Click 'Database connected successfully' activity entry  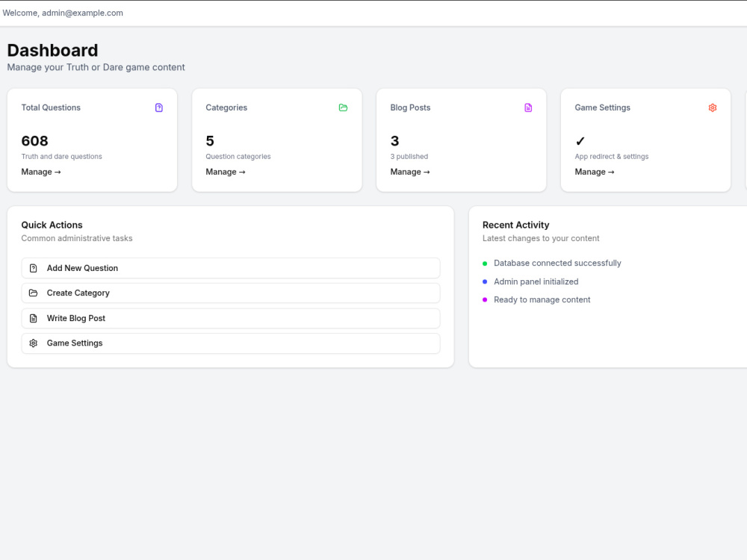(557, 263)
